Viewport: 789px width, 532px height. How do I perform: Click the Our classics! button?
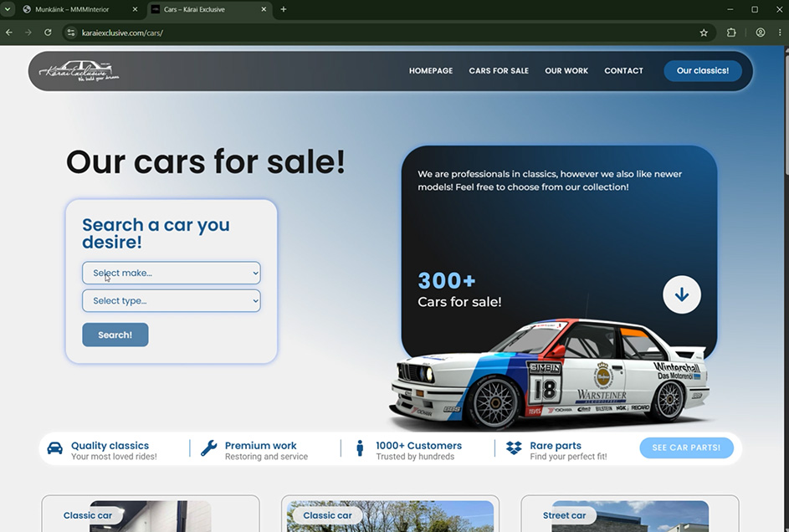[703, 71]
